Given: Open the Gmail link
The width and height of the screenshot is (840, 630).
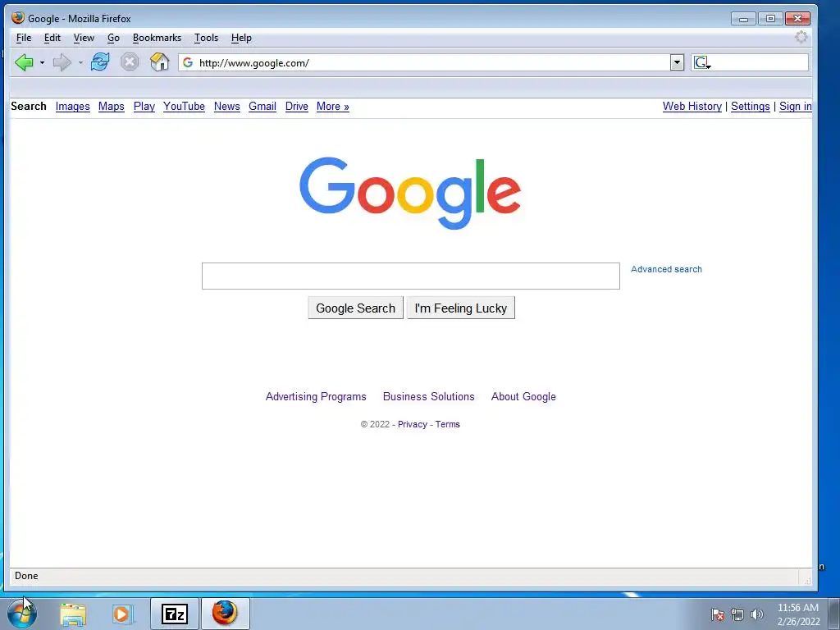Looking at the screenshot, I should coord(262,106).
